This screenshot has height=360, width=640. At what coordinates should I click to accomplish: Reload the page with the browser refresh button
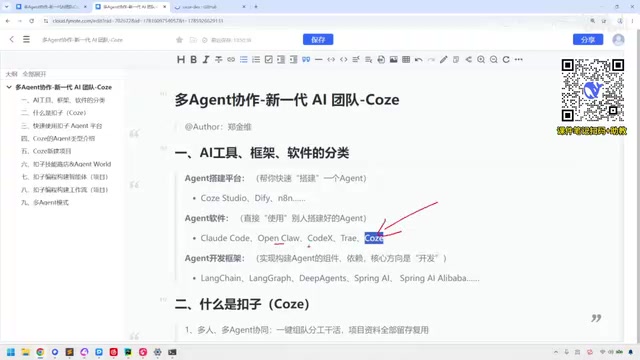click(31, 20)
